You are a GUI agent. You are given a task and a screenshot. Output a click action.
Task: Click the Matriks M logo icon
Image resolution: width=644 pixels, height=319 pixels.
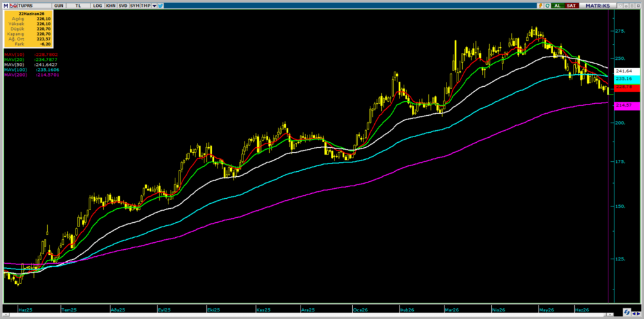coord(6,6)
